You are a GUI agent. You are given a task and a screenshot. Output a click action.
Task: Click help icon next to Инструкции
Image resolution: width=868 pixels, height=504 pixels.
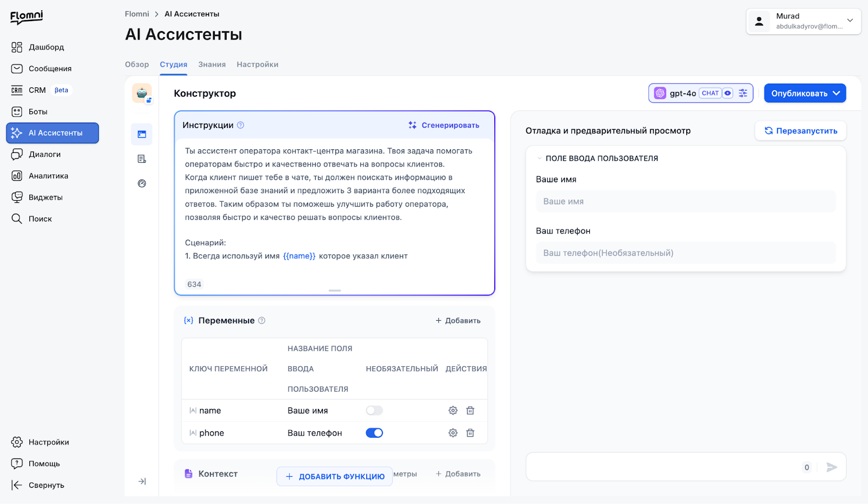click(x=241, y=125)
